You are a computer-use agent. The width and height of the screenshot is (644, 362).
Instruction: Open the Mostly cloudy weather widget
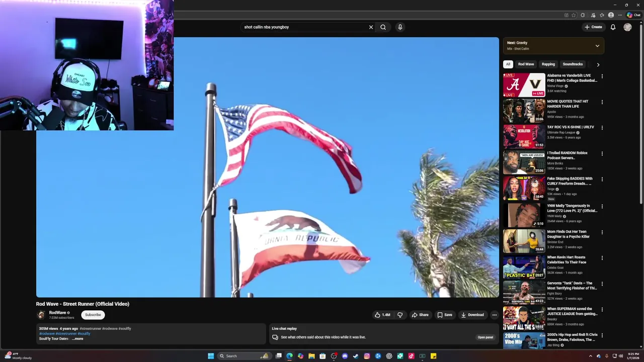pyautogui.click(x=18, y=356)
